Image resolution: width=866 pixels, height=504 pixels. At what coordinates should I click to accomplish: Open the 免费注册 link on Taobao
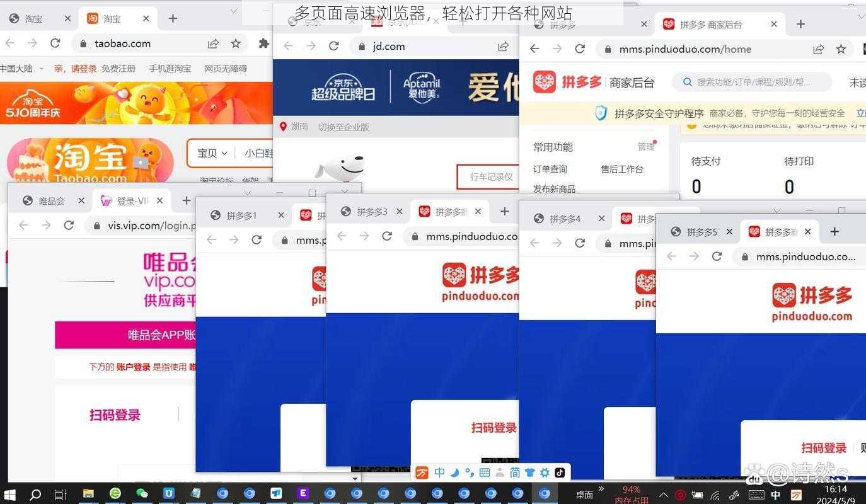118,69
